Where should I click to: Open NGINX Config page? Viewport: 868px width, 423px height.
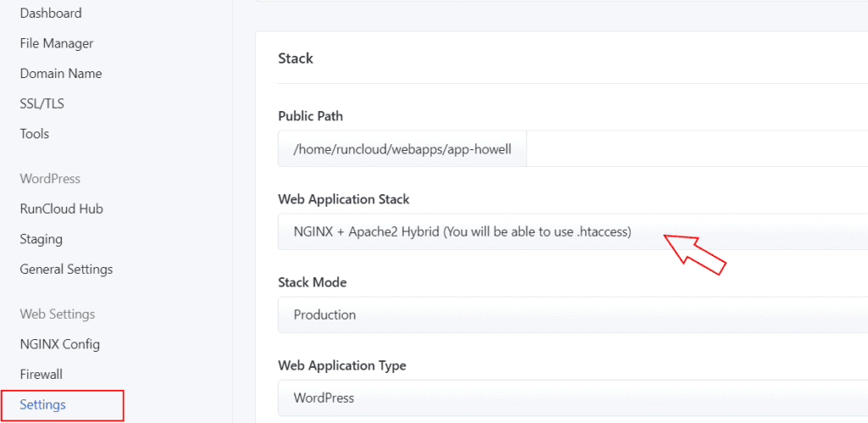[60, 344]
